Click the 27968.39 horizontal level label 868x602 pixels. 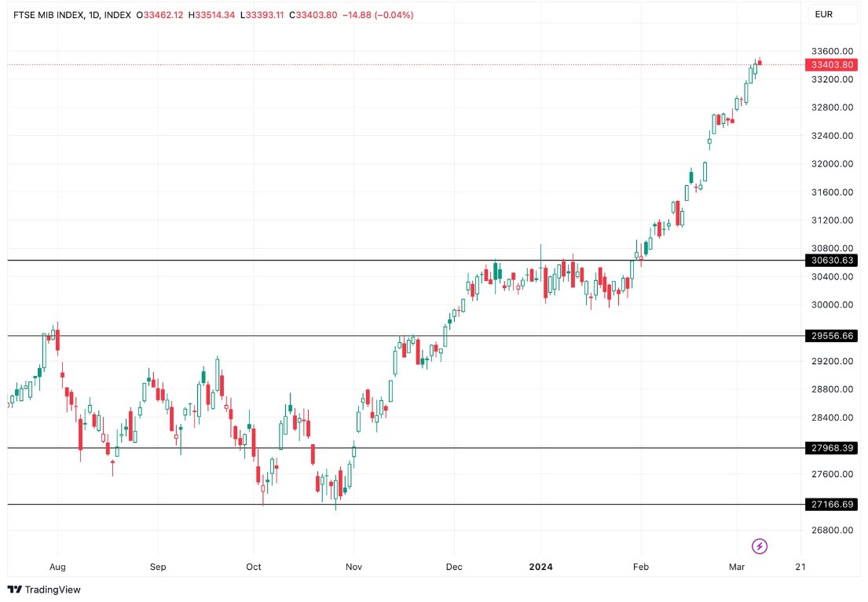click(832, 448)
